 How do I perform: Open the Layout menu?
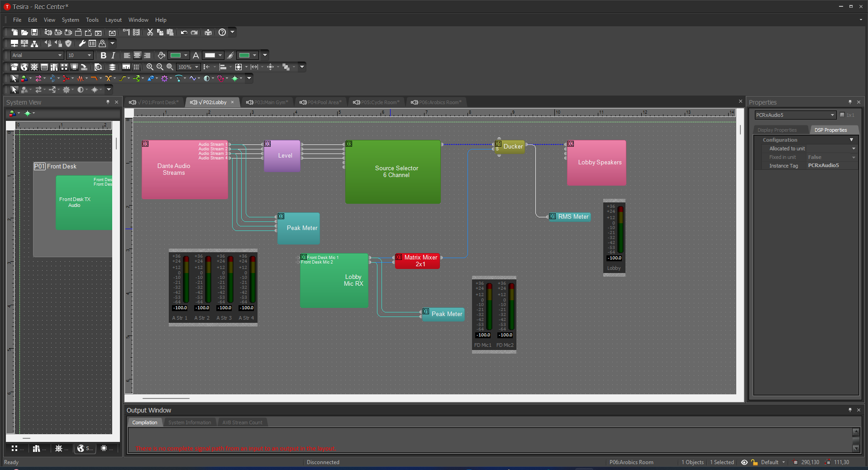tap(114, 20)
